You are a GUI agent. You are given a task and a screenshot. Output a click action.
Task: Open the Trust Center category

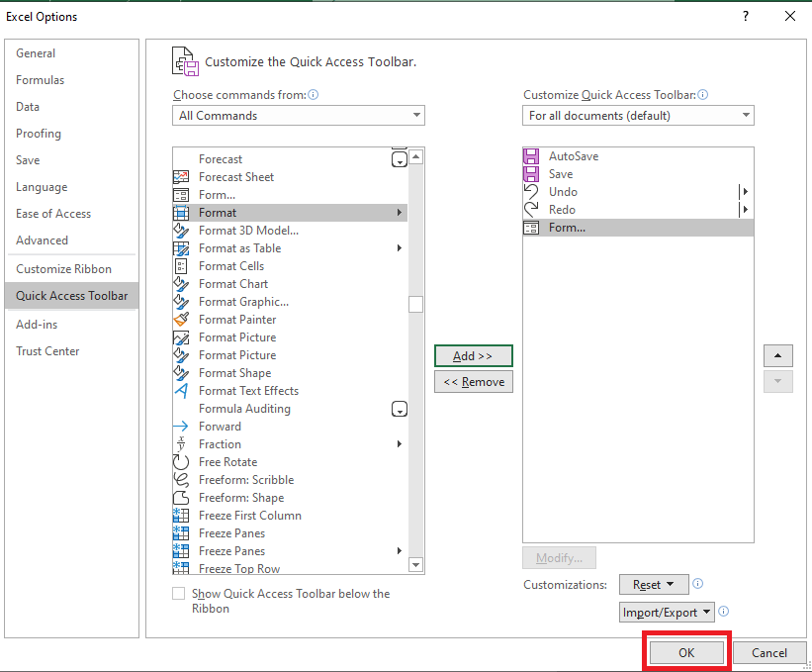click(x=47, y=350)
